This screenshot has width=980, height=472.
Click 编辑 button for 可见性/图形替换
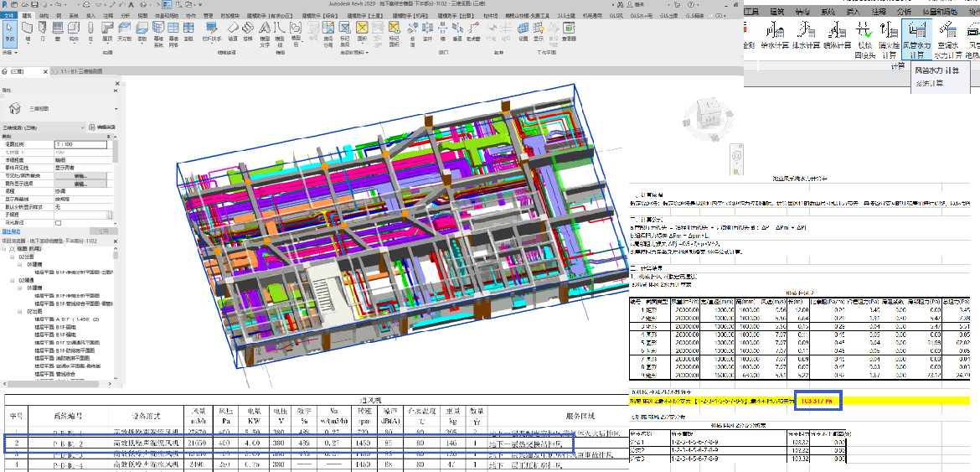(80, 176)
